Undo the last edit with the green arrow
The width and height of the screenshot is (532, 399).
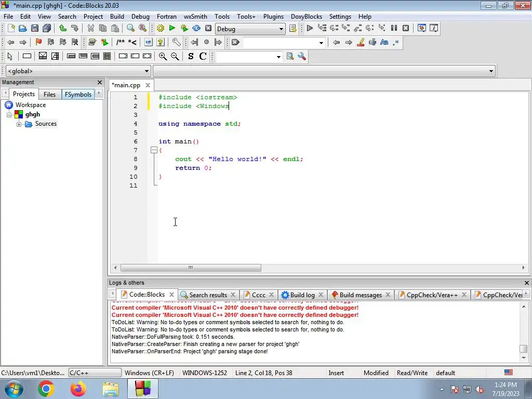(62, 28)
